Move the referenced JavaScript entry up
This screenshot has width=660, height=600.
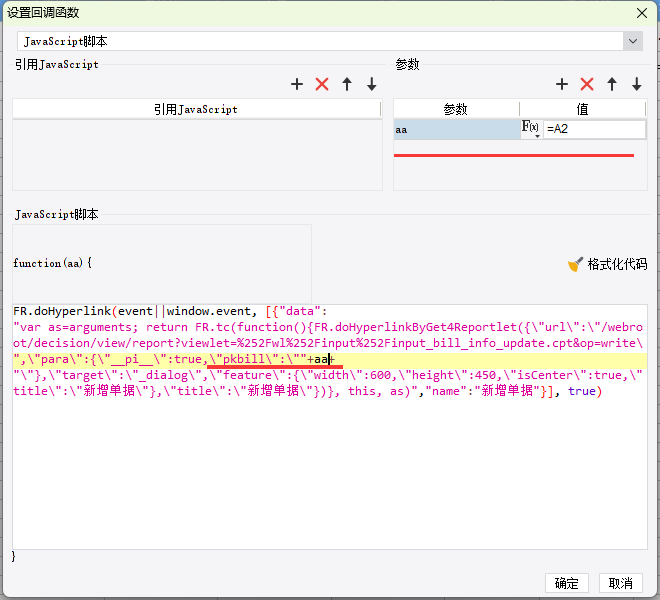click(347, 84)
